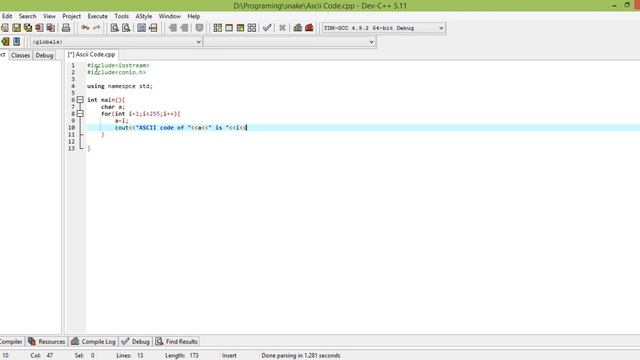Switch to the Classes tab
Viewport: 640px width, 360px height.
(x=20, y=55)
